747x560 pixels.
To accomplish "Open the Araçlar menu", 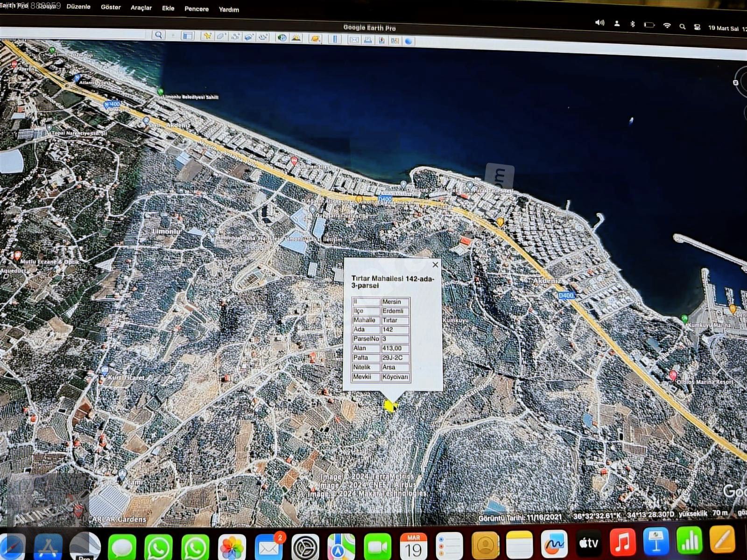I will pos(141,7).
